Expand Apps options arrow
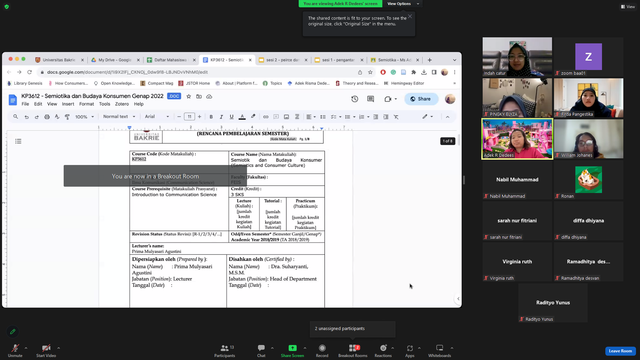 419,348
